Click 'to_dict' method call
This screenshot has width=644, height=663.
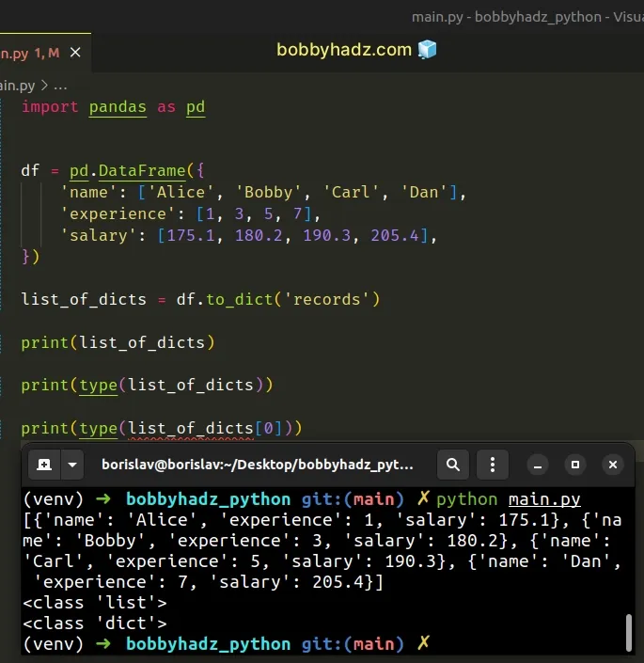239,299
